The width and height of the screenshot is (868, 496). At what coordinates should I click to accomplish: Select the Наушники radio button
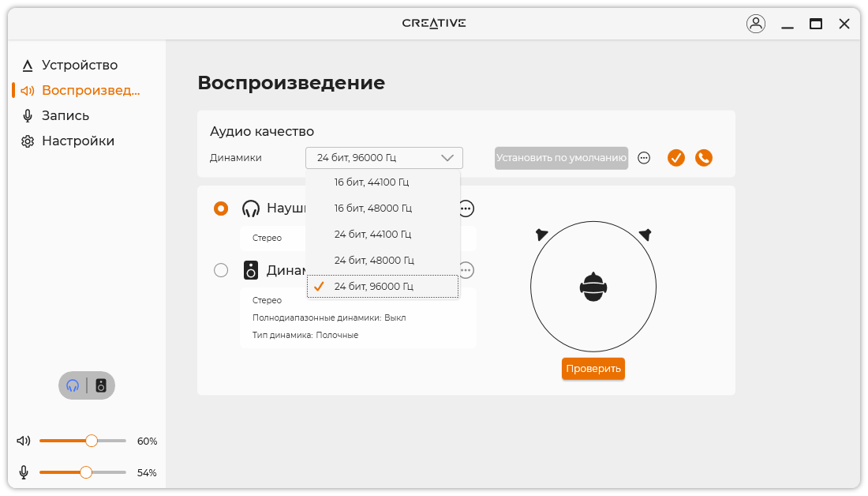[221, 209]
